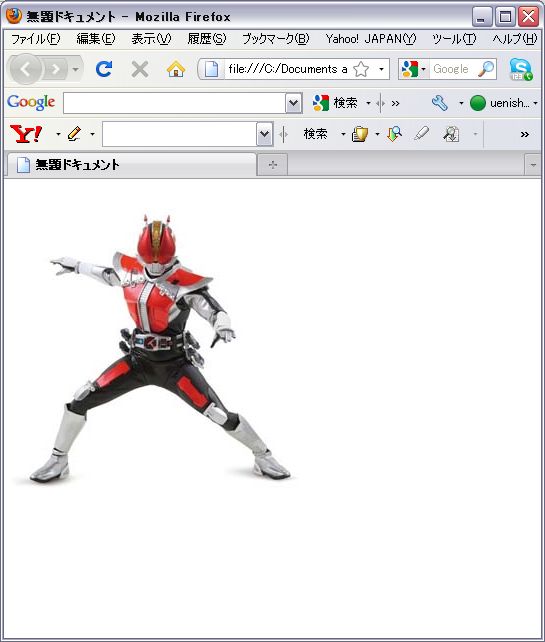
Task: Click the file:///C:/Documents address field
Action: [287, 69]
